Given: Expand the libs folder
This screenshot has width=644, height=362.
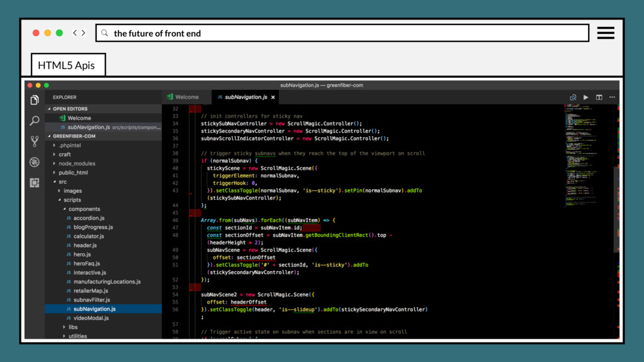Looking at the screenshot, I should click(x=73, y=327).
